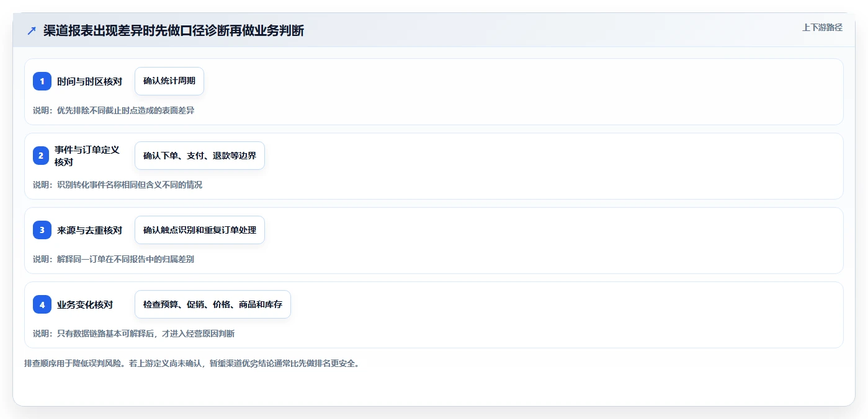The image size is (868, 419).
Task: Click the 确认下单、支付、退款等边界 chip
Action: [200, 156]
